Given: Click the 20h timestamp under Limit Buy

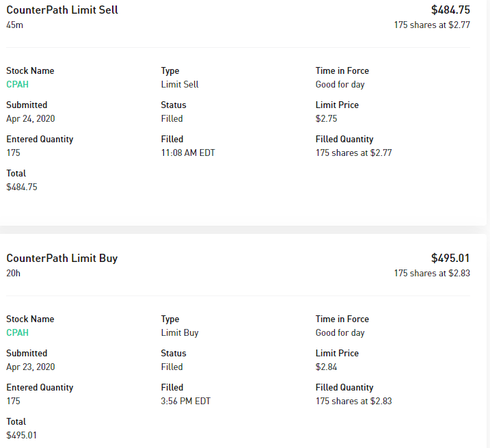Looking at the screenshot, I should pyautogui.click(x=13, y=274).
